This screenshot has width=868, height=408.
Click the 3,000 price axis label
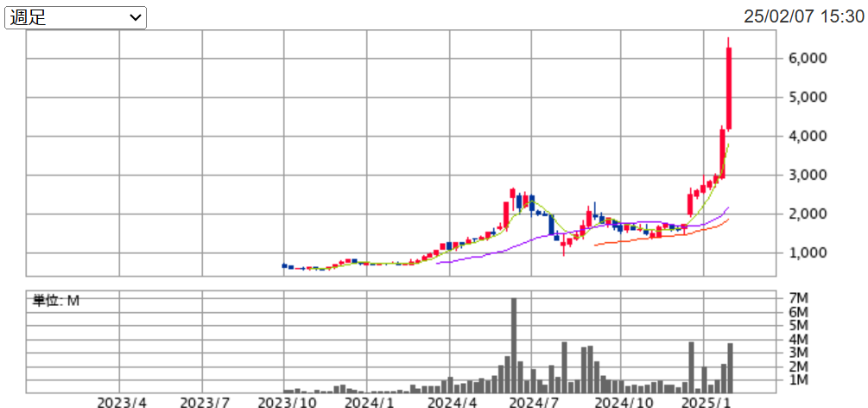point(807,175)
